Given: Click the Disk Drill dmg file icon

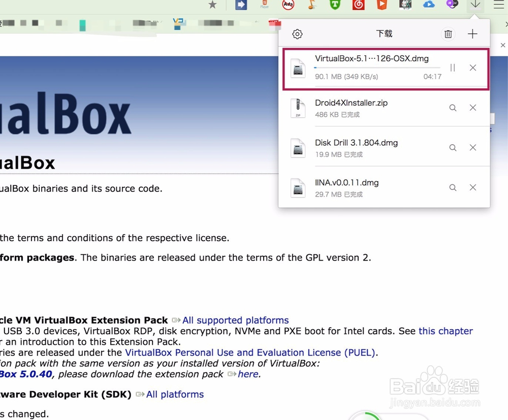Looking at the screenshot, I should pyautogui.click(x=298, y=148).
